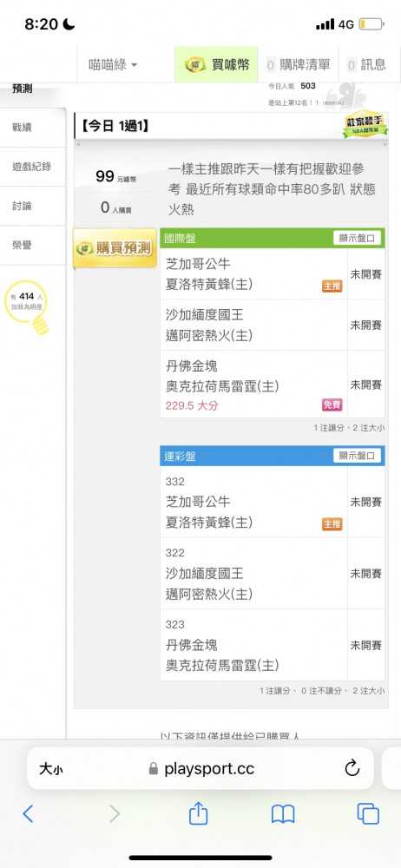Open the Safari share sheet icon
Screen dimensions: 401x868
(198, 812)
